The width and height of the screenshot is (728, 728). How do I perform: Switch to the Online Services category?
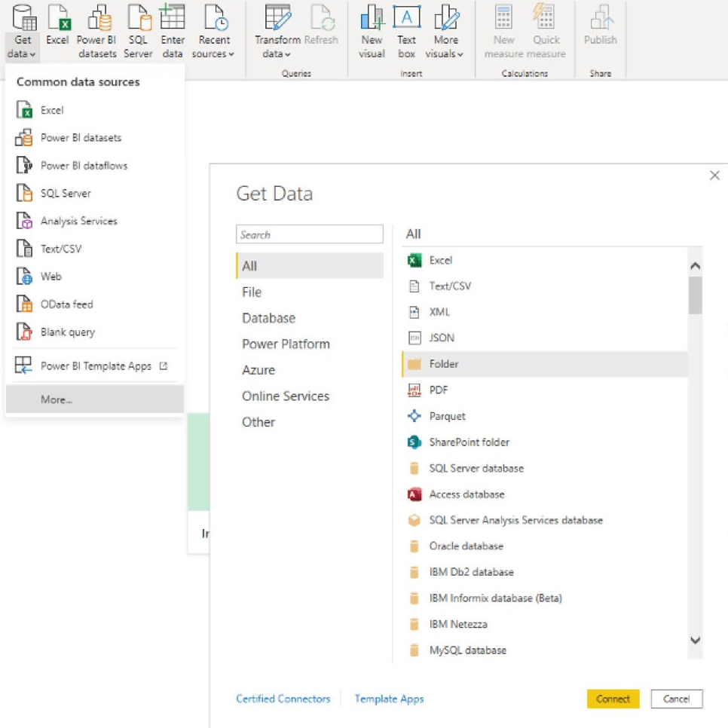coord(285,396)
